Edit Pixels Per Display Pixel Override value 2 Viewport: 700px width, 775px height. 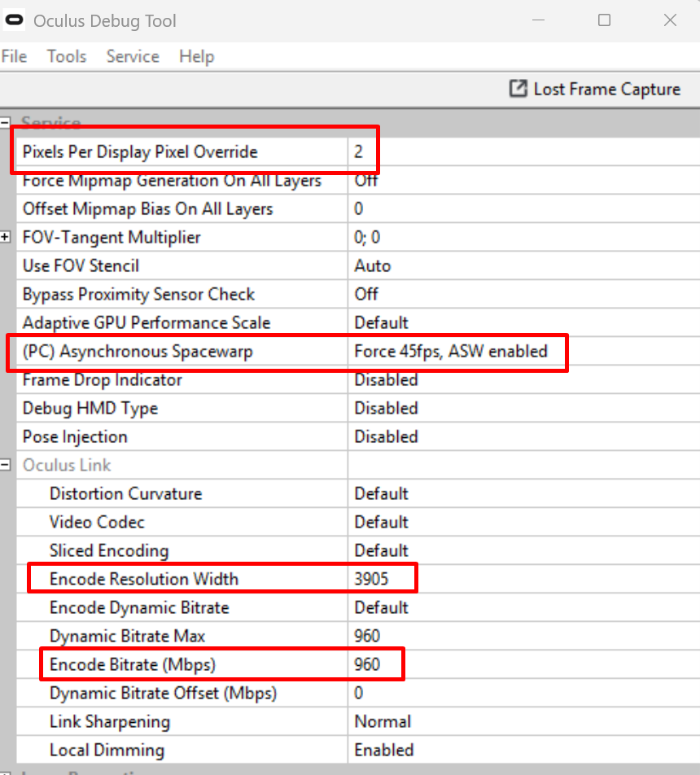(358, 151)
